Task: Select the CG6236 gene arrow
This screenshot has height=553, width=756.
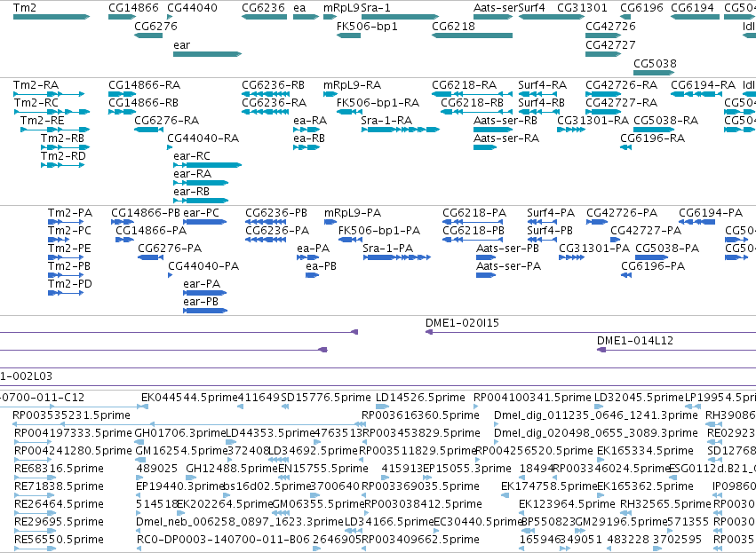Action: click(264, 17)
